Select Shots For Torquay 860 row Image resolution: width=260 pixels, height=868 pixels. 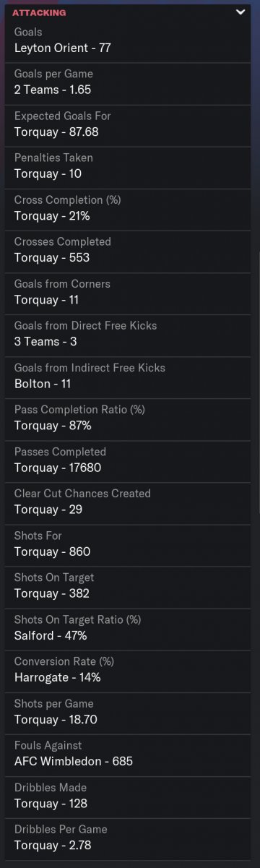tap(130, 544)
